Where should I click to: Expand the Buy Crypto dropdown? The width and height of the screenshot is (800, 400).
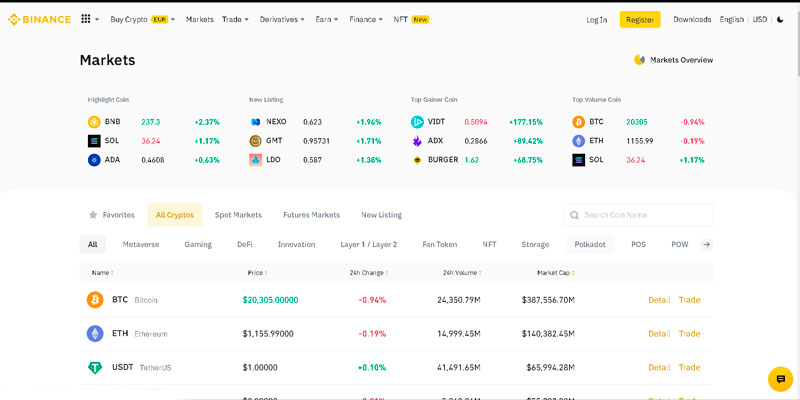coord(143,19)
